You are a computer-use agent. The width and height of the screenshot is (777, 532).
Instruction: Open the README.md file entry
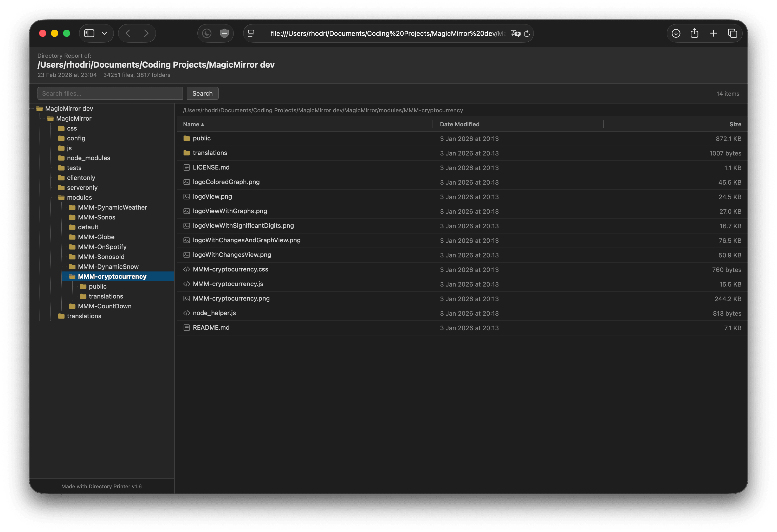pos(211,328)
